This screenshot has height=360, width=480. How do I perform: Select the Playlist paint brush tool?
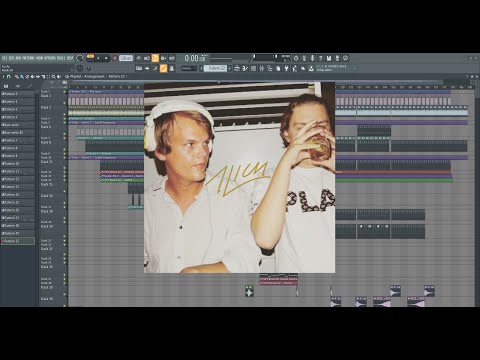point(22,76)
